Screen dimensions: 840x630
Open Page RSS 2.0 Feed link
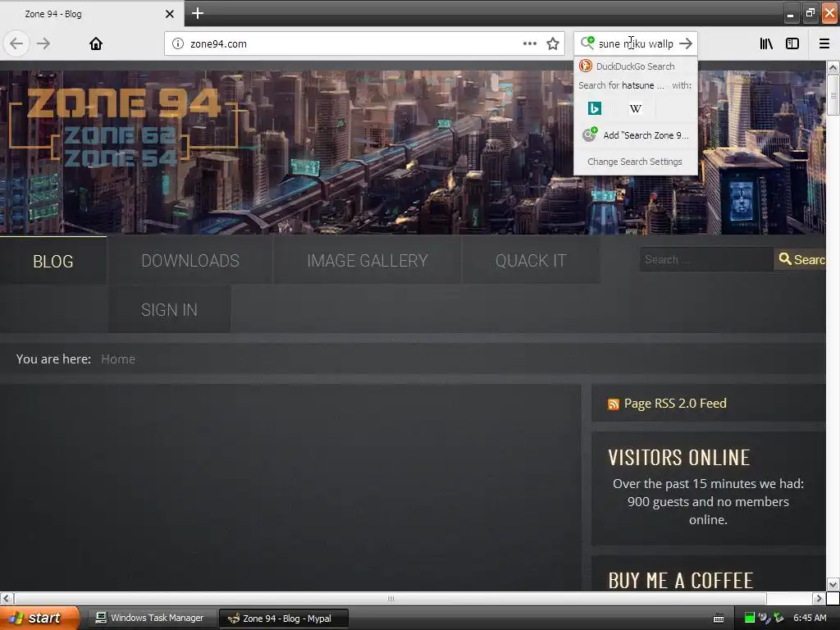click(675, 404)
